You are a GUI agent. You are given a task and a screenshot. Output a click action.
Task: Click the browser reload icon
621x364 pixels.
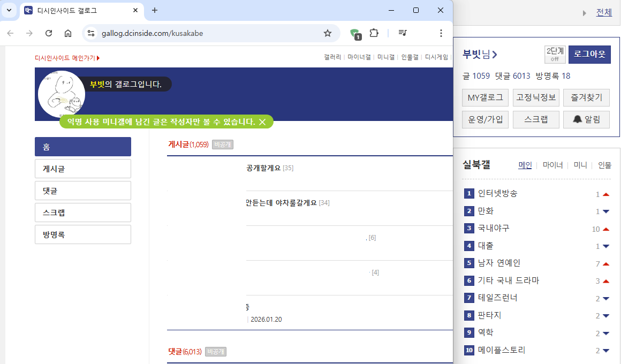click(x=49, y=33)
